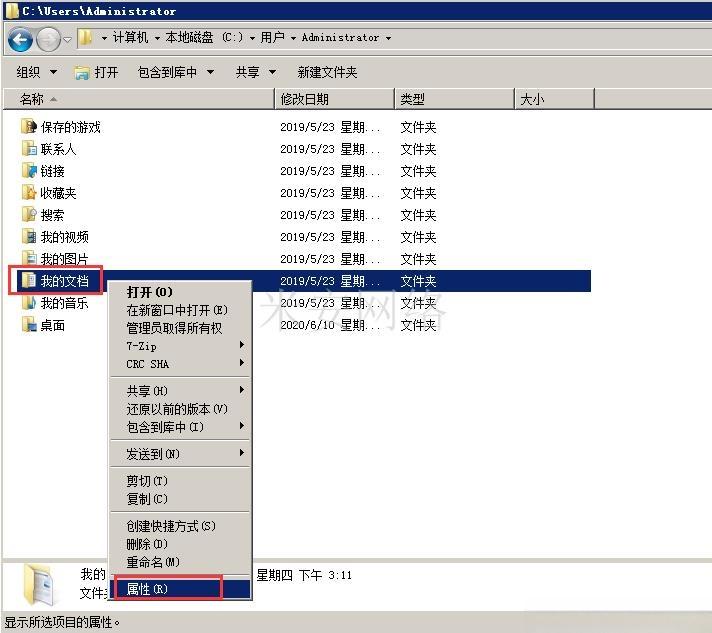Choose 属性(R) in context menu

pyautogui.click(x=180, y=589)
